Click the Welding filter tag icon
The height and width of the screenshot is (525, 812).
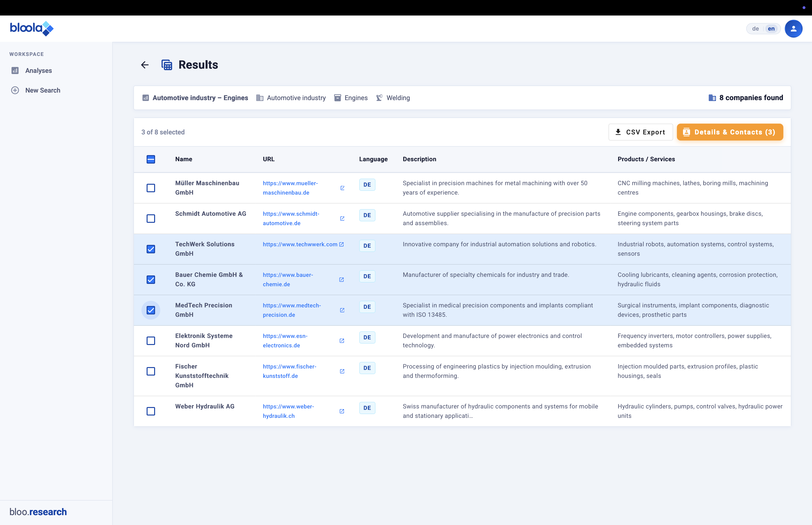click(x=379, y=98)
